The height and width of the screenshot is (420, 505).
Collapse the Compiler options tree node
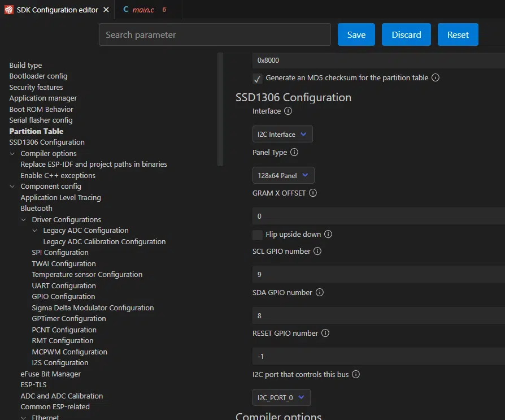pos(12,153)
